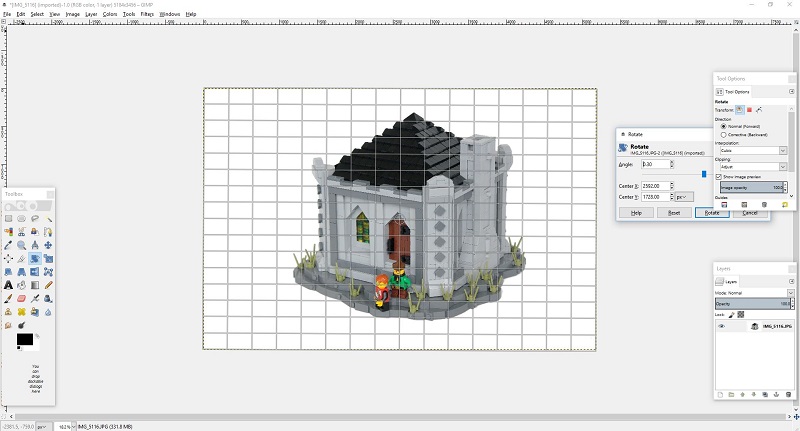Click the Image opacity slider in Tool Options
The width and height of the screenshot is (800, 431).
[x=752, y=188]
